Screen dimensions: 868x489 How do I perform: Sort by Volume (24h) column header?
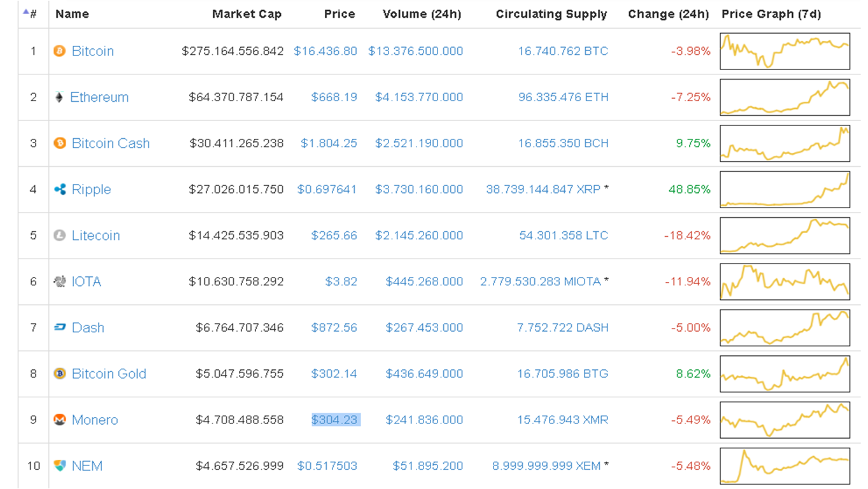click(x=422, y=14)
